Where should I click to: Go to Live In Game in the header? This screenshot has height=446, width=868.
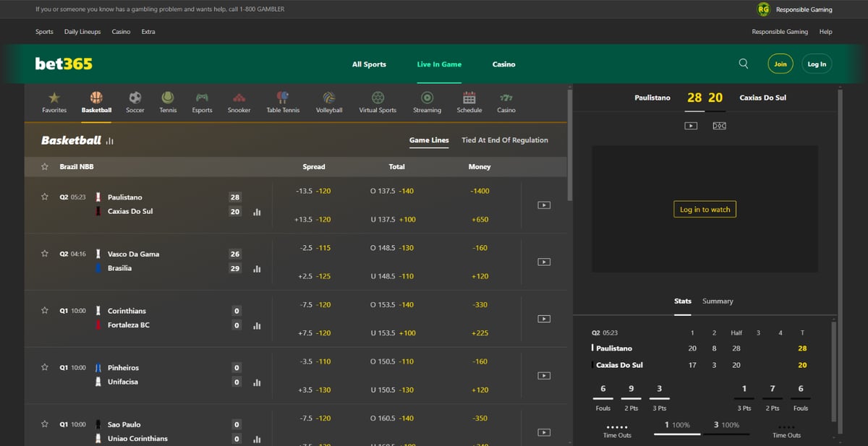pos(439,64)
